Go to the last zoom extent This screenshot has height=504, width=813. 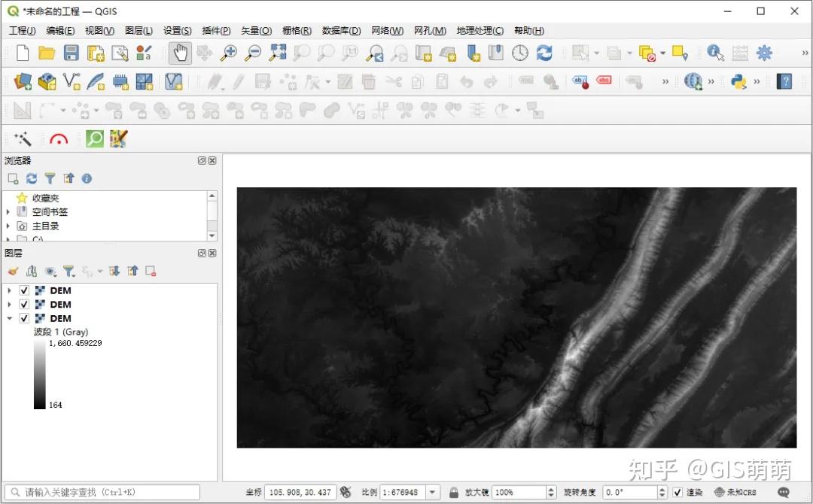click(x=374, y=53)
